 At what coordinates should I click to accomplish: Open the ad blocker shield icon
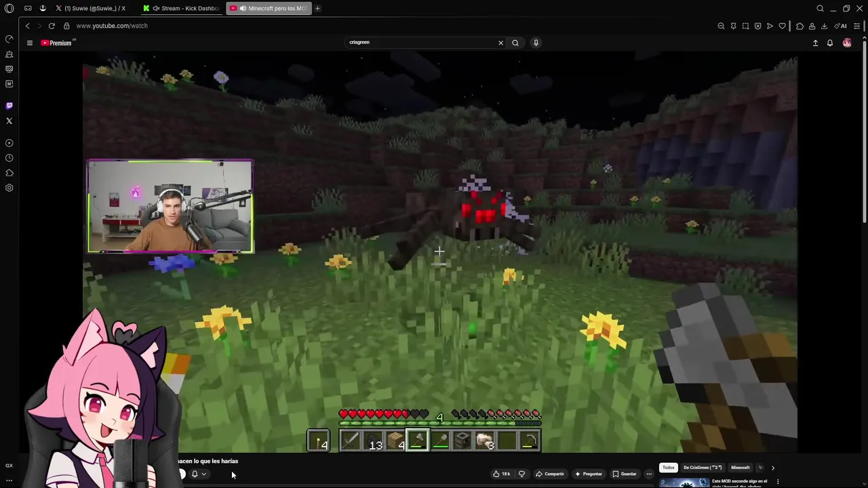coord(757,26)
